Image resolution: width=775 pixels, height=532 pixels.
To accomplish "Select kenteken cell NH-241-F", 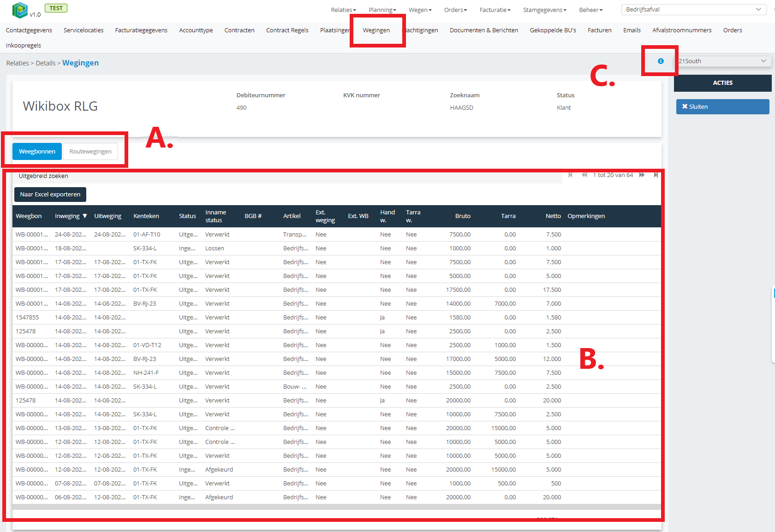I will [146, 372].
